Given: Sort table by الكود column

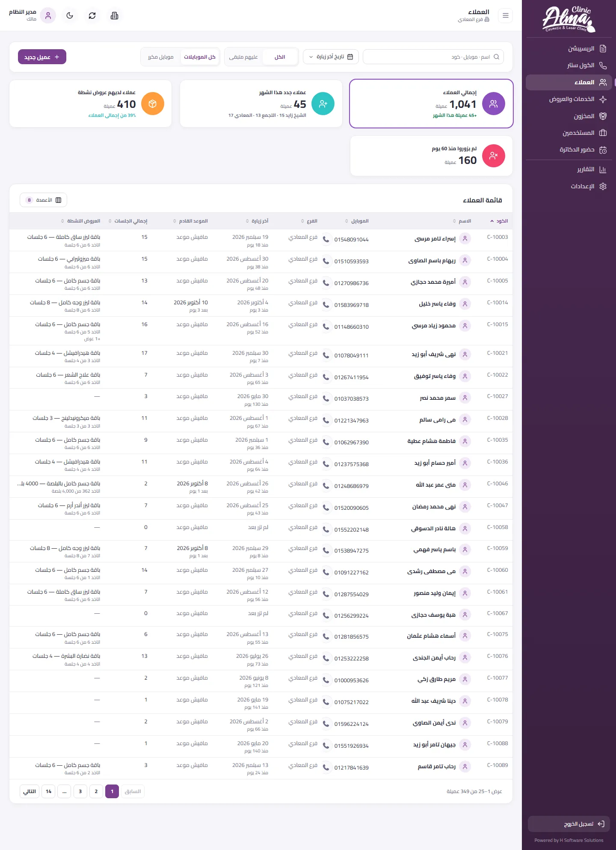Looking at the screenshot, I should coord(499,221).
